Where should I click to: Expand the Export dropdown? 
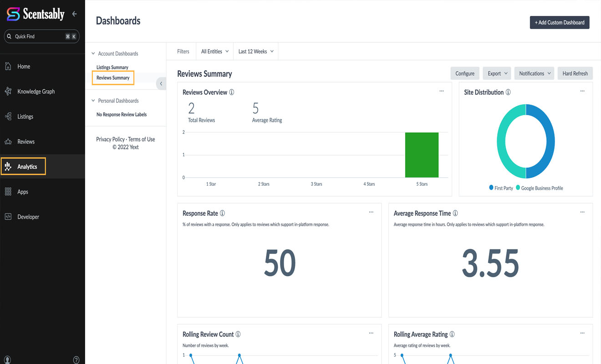[x=497, y=73]
